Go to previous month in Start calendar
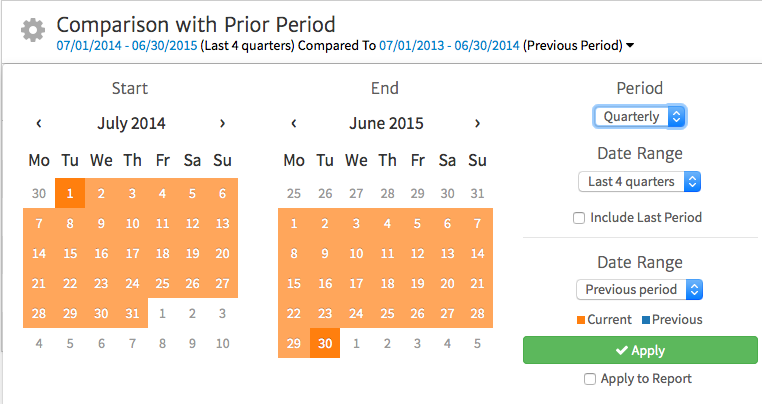 [39, 124]
